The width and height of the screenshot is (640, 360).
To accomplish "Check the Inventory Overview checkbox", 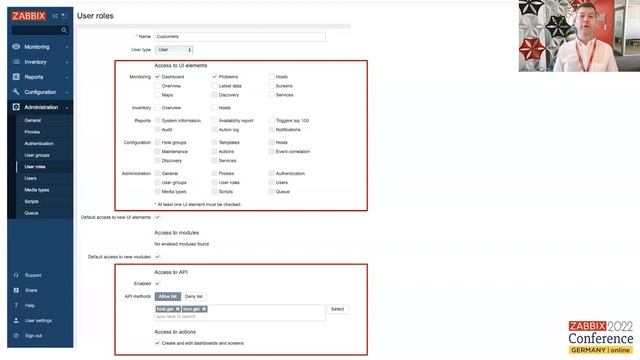I will point(157,108).
